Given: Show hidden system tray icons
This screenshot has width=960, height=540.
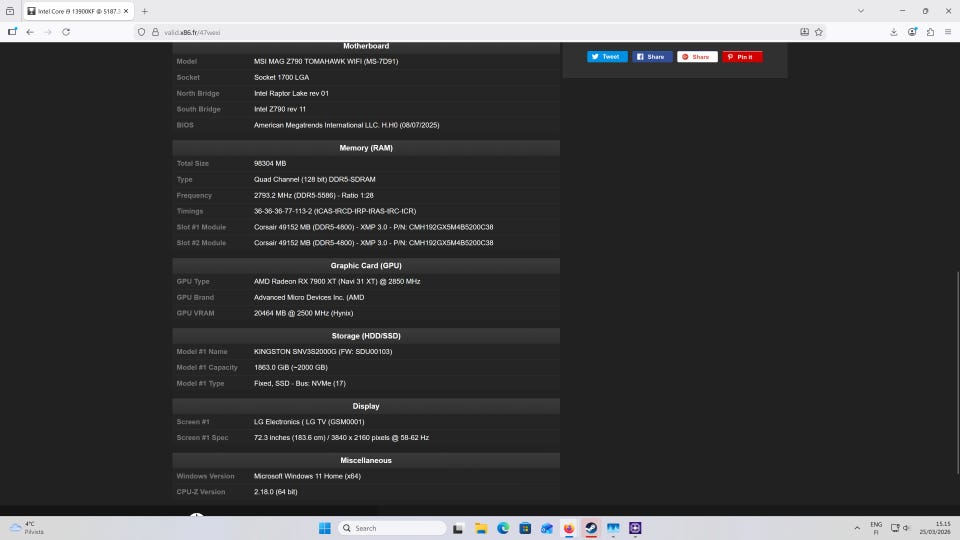Looking at the screenshot, I should click(857, 528).
